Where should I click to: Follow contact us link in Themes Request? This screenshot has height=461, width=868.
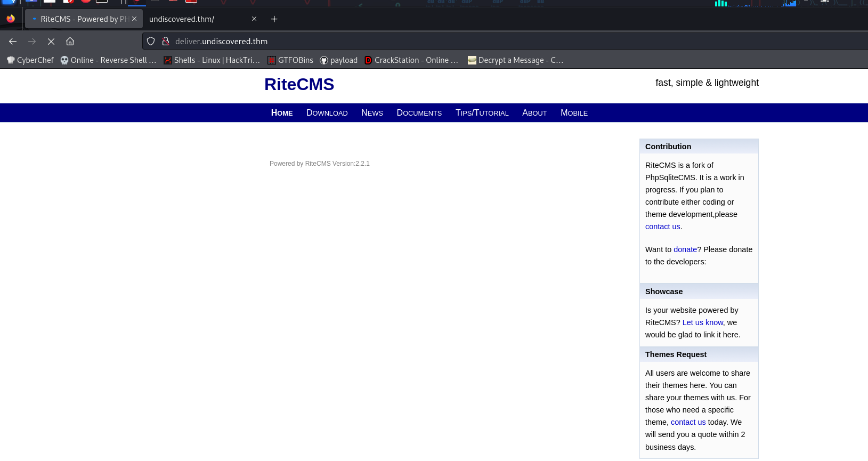point(688,422)
